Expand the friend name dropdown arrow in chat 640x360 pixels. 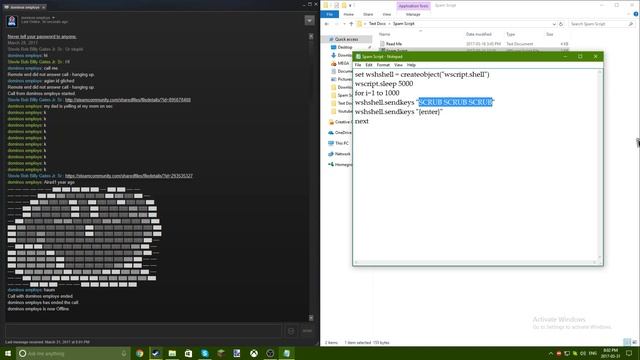click(53, 18)
